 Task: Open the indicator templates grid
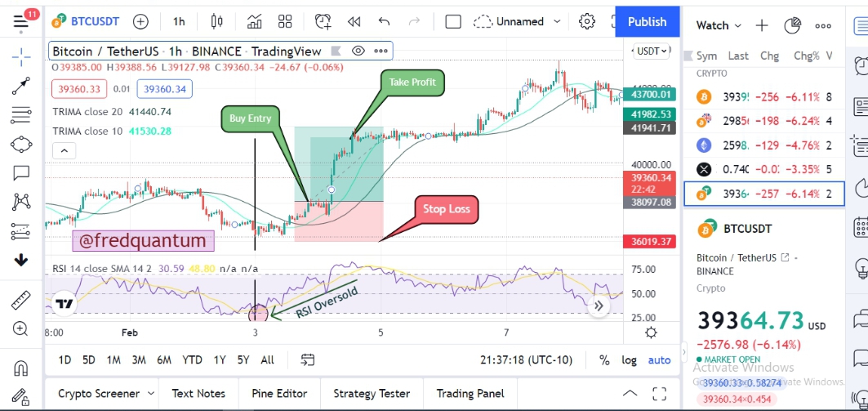[285, 21]
